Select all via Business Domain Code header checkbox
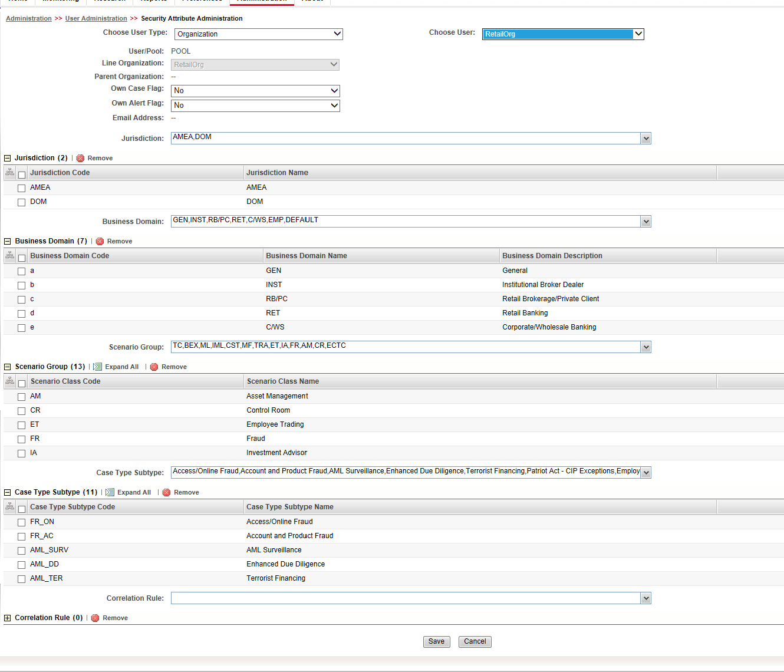The width and height of the screenshot is (784, 672). tap(22, 258)
